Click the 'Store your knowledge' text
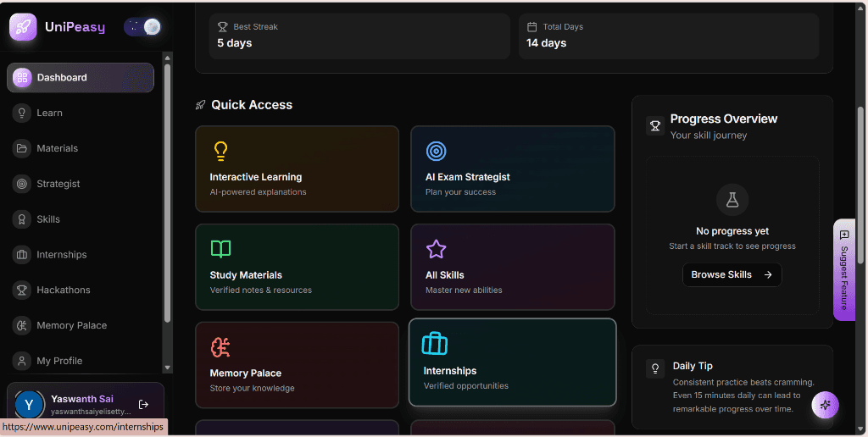The width and height of the screenshot is (868, 437). tap(252, 388)
